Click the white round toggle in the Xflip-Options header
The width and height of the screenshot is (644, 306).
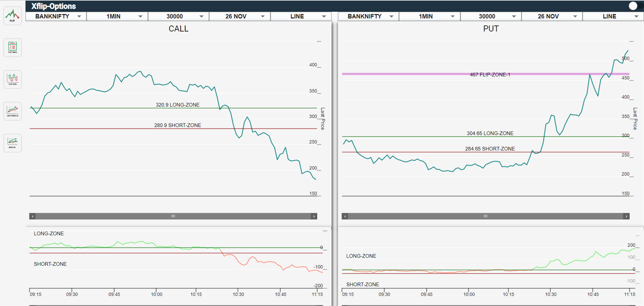[632, 6]
